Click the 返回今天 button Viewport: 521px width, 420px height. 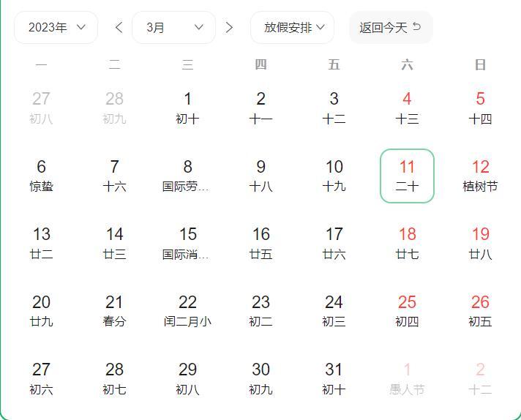click(x=391, y=28)
